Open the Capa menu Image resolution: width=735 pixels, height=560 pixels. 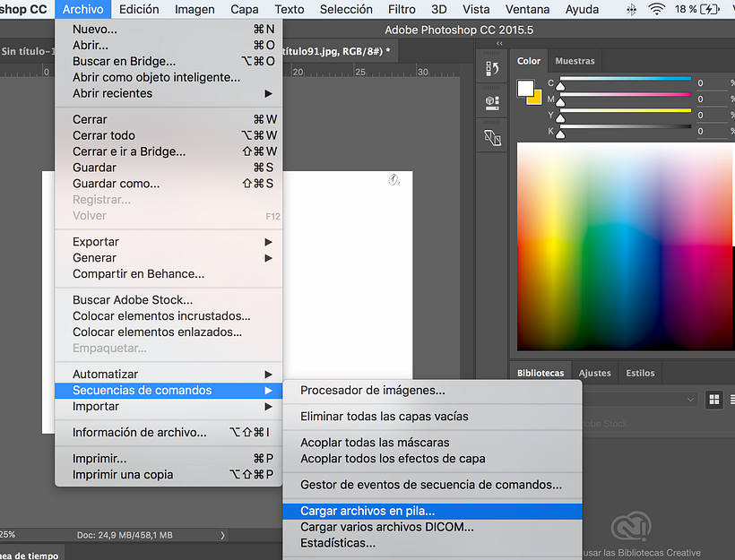pos(244,9)
